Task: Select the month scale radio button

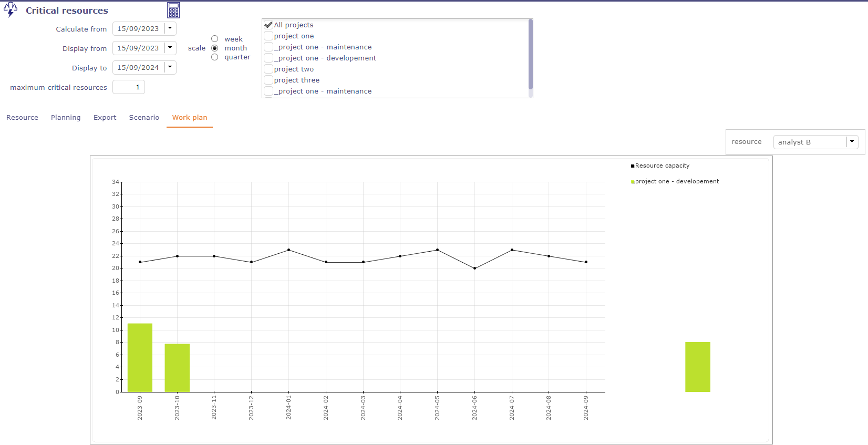Action: 215,48
